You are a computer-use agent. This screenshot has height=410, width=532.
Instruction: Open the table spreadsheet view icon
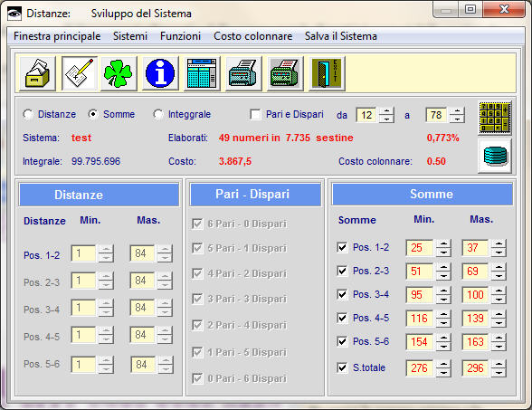tap(202, 73)
